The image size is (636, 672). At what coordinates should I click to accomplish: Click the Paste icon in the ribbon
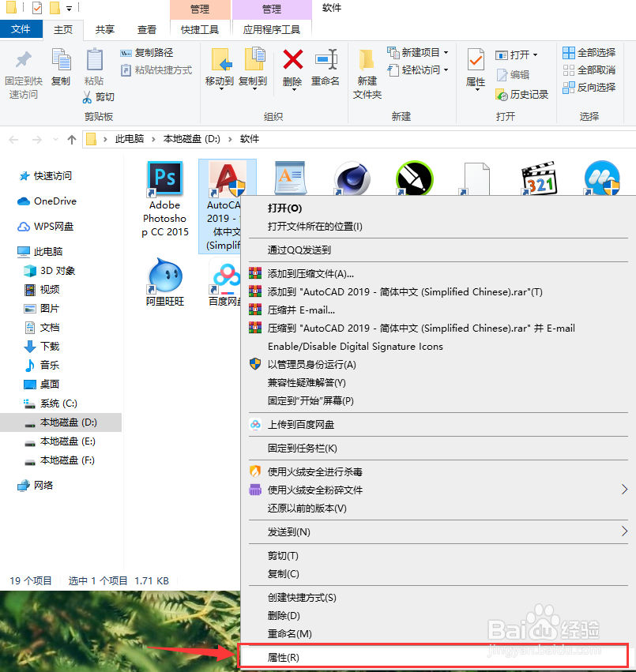[94, 59]
